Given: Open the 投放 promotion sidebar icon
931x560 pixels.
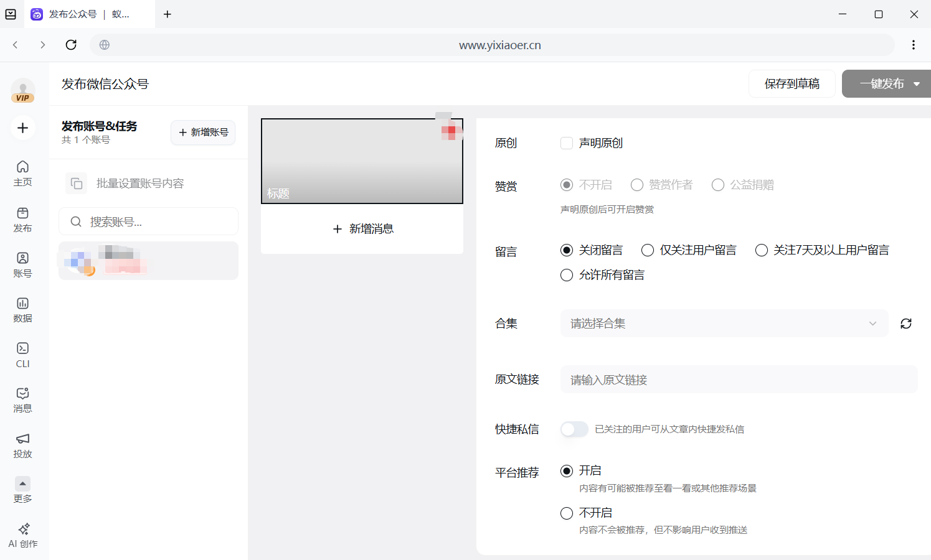Looking at the screenshot, I should click(x=22, y=445).
